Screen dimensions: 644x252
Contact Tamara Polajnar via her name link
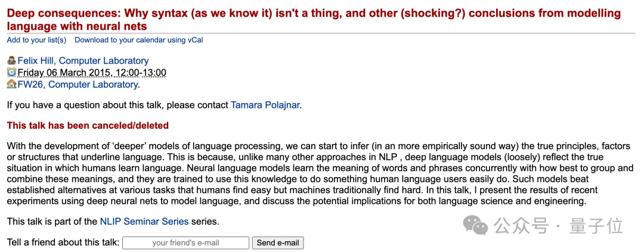(x=265, y=105)
